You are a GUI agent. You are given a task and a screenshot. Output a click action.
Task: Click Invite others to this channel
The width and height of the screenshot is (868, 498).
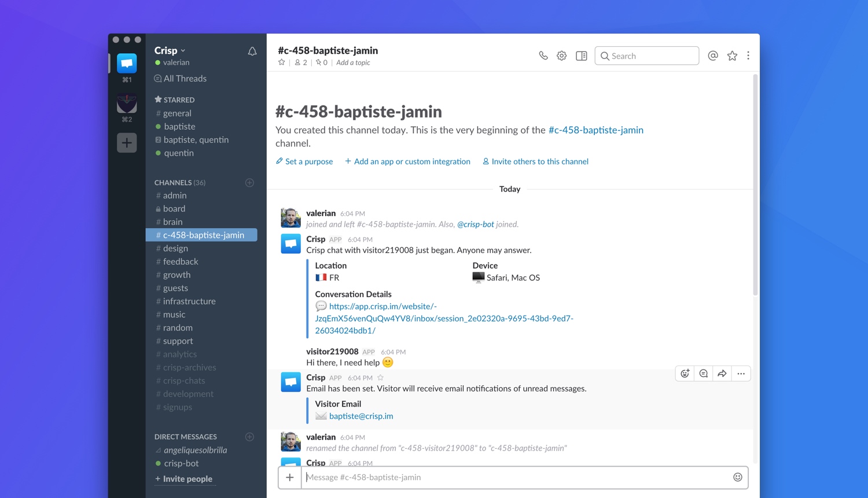[x=535, y=162]
